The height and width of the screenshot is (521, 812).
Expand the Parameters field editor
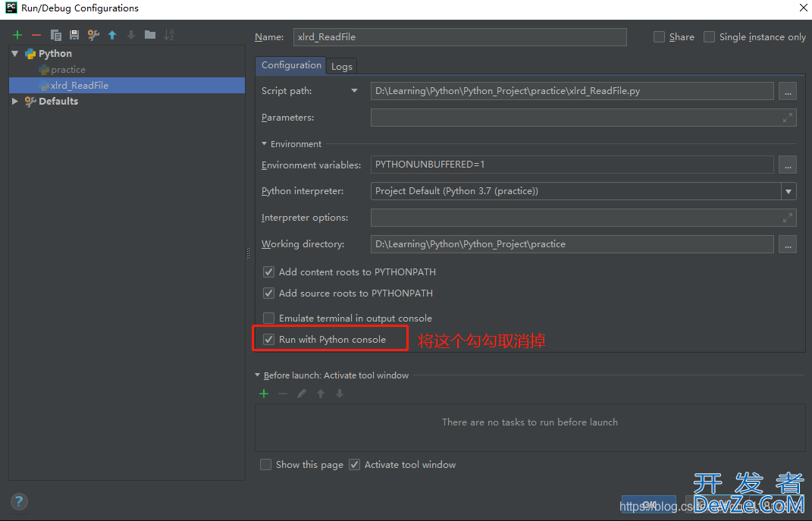point(787,118)
